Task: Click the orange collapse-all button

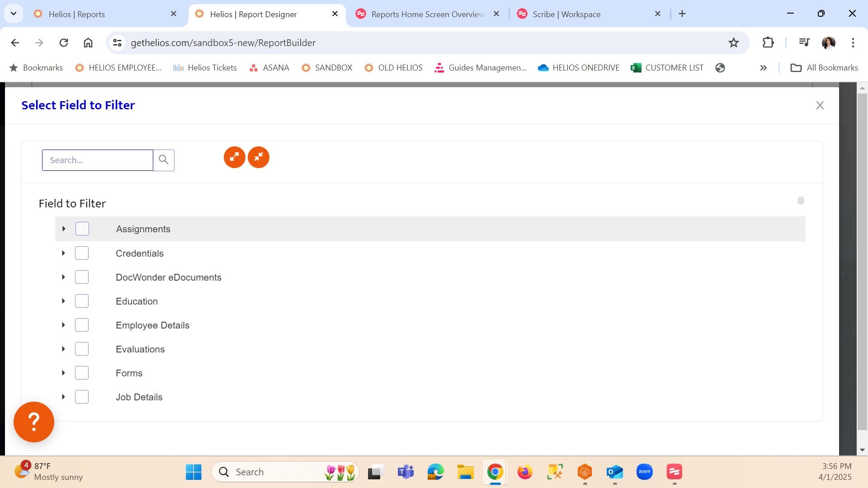Action: pos(259,157)
